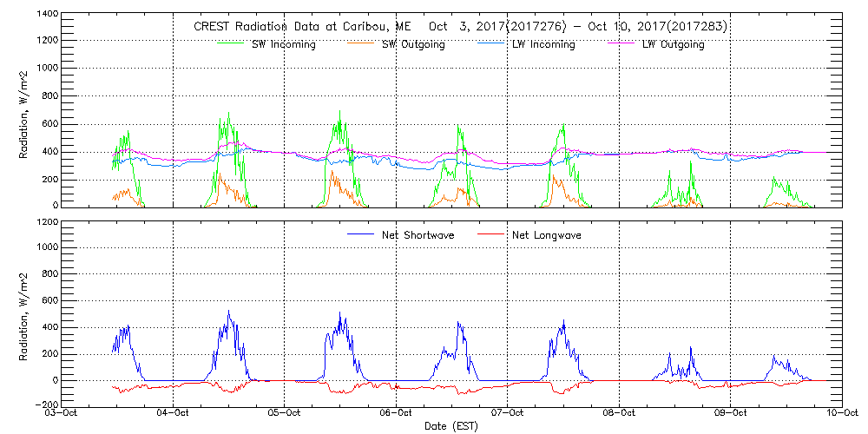This screenshot has width=868, height=434.
Task: Select the 04-Oct date tick label
Action: pyautogui.click(x=174, y=414)
